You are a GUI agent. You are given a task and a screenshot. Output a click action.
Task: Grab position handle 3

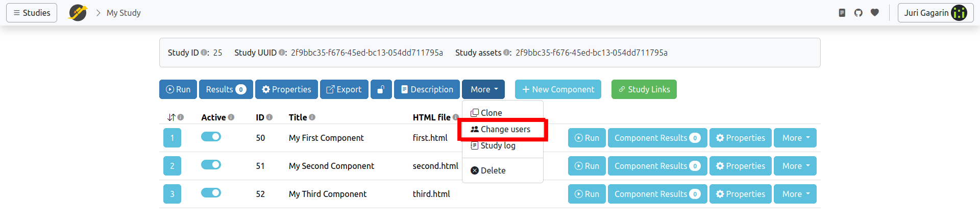[x=172, y=194]
